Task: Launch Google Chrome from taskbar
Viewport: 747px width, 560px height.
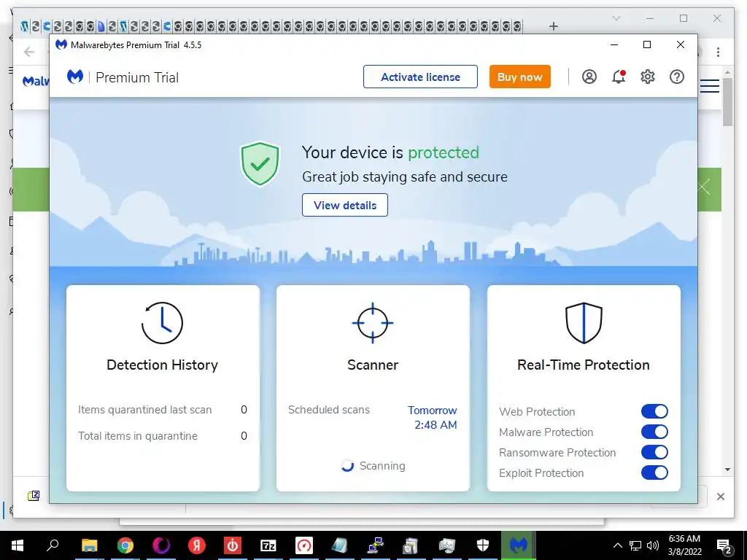Action: point(125,545)
